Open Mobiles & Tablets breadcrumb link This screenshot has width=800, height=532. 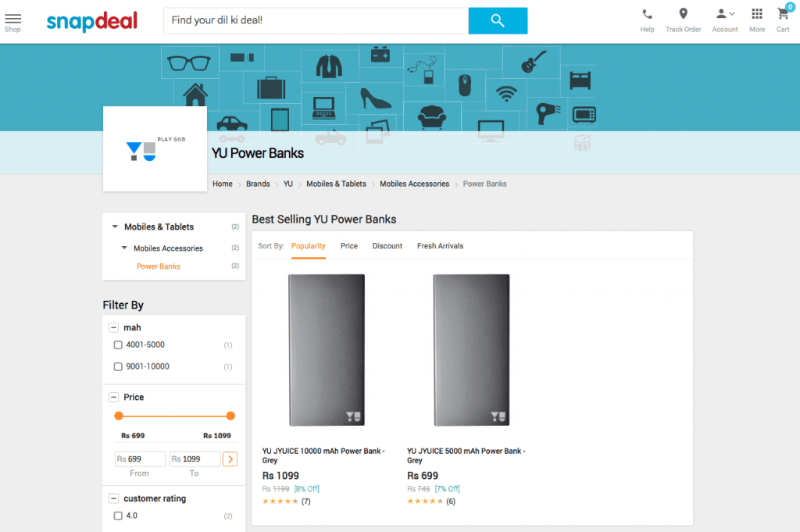pyautogui.click(x=336, y=184)
